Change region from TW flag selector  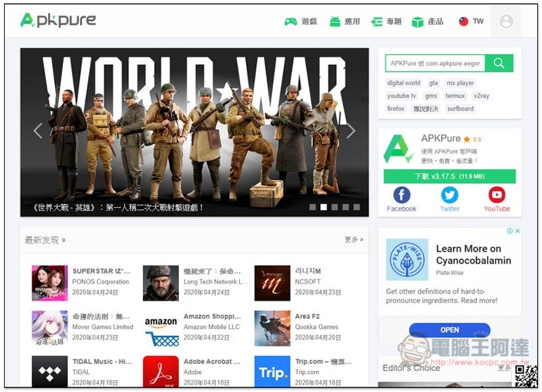pos(471,22)
